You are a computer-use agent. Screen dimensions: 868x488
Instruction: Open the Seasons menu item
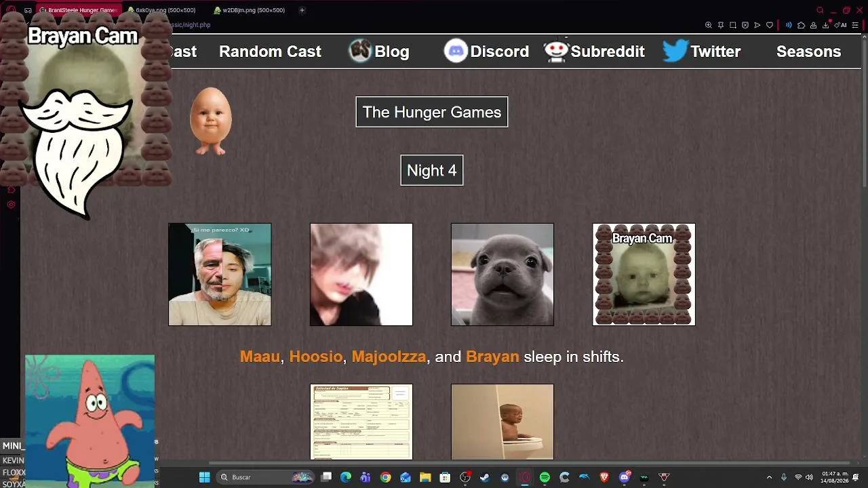[x=808, y=52]
